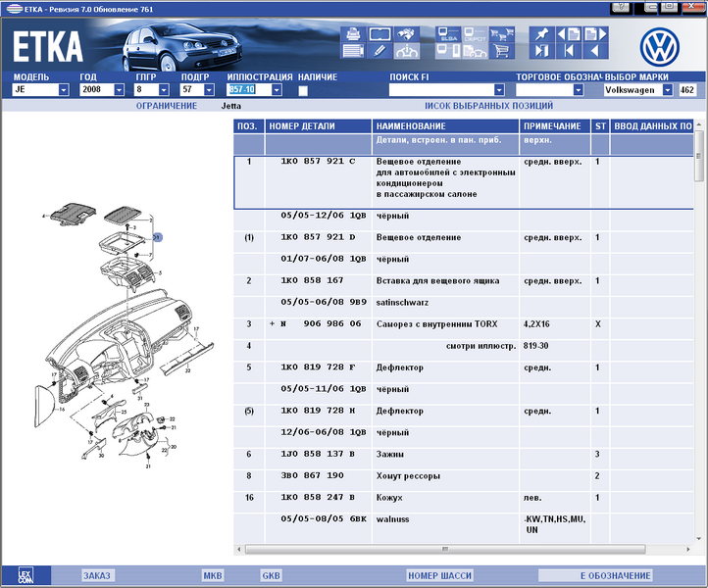The height and width of the screenshot is (588, 708).
Task: Click the Volkswagen logo
Action: pos(659,47)
